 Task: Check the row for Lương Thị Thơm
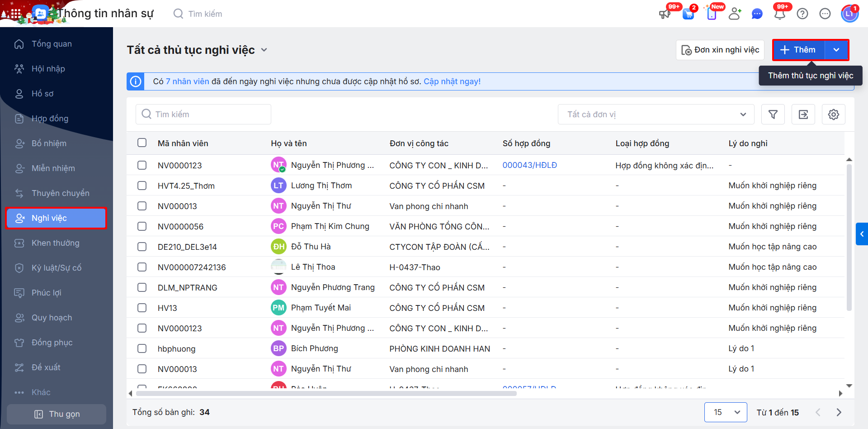pyautogui.click(x=142, y=186)
